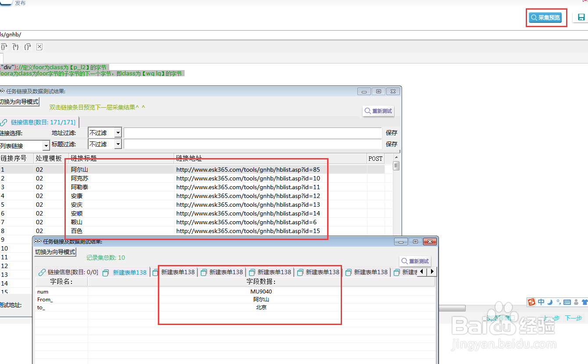Click the floppy disk save icon
This screenshot has height=364, width=588.
[581, 18]
